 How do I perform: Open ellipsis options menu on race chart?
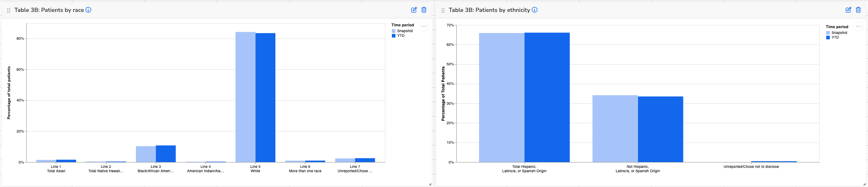pyautogui.click(x=424, y=26)
